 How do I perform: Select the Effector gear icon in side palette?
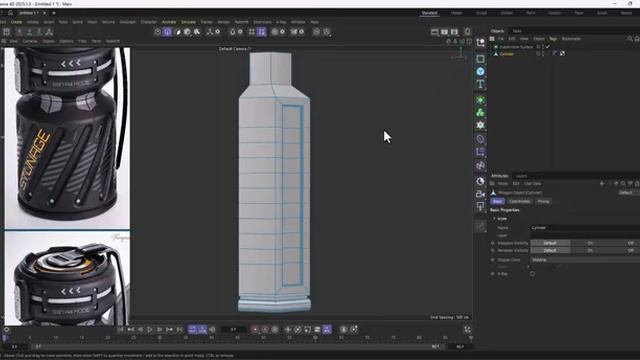[480, 125]
